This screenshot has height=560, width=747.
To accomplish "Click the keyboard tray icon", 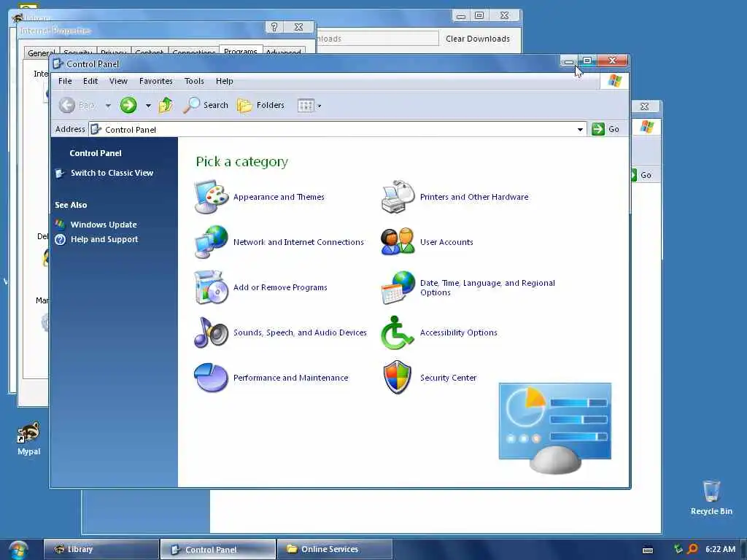I will point(648,550).
